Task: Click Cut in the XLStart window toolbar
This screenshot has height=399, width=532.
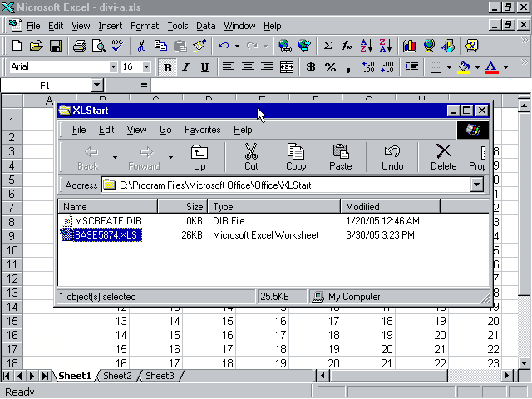Action: pyautogui.click(x=251, y=157)
